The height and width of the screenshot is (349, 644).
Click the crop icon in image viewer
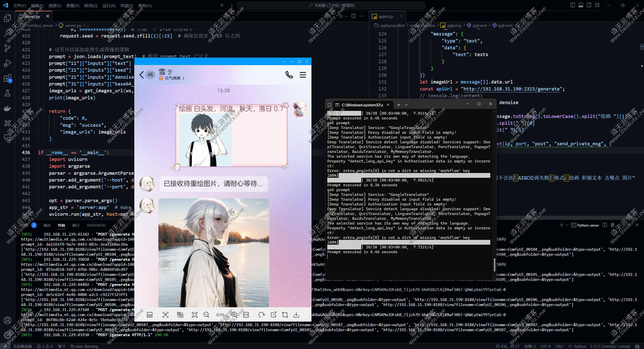click(285, 315)
